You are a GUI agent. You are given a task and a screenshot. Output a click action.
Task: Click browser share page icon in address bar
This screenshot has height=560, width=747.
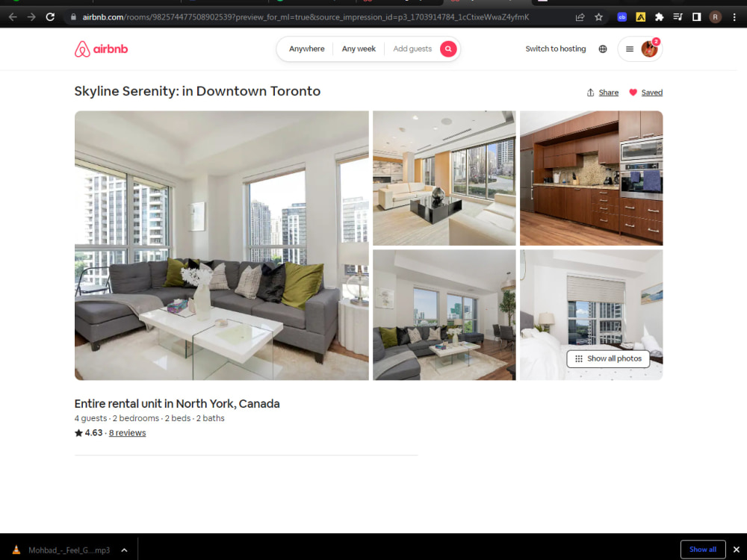(x=580, y=17)
